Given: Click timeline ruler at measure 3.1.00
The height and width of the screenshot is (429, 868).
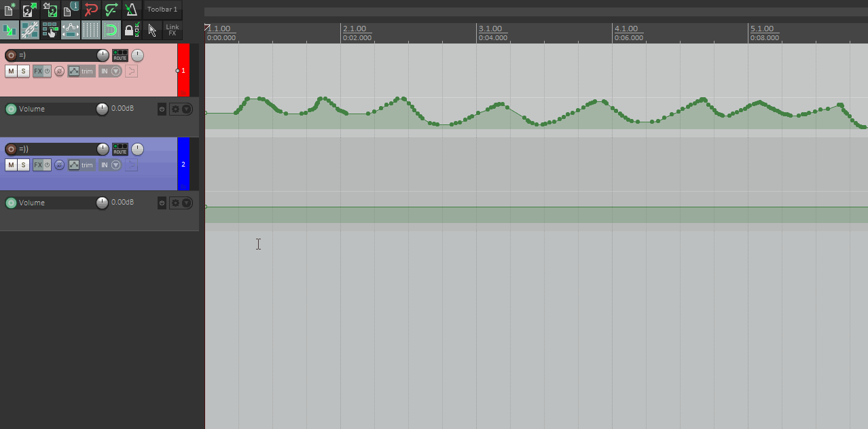Looking at the screenshot, I should click(490, 29).
